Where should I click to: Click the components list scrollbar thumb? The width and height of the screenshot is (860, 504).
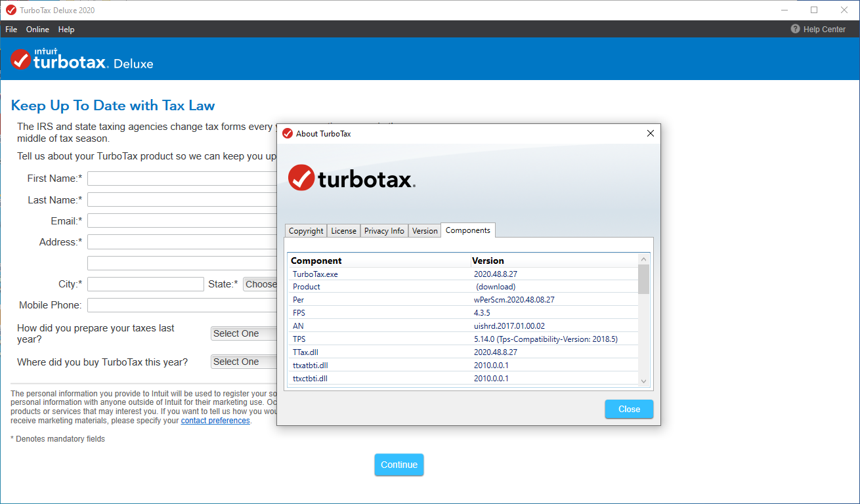[x=643, y=279]
